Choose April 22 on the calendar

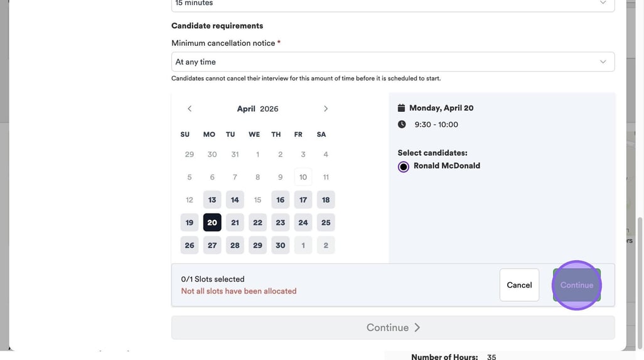257,222
